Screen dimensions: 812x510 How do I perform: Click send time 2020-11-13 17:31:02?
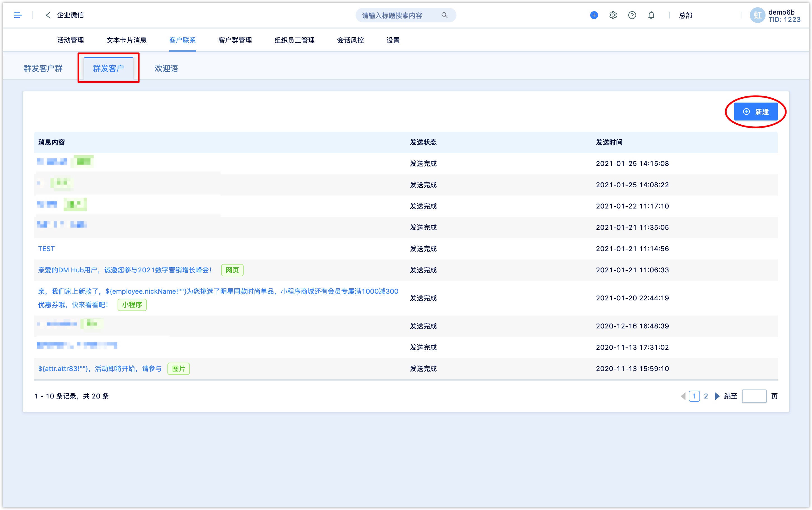tap(633, 347)
